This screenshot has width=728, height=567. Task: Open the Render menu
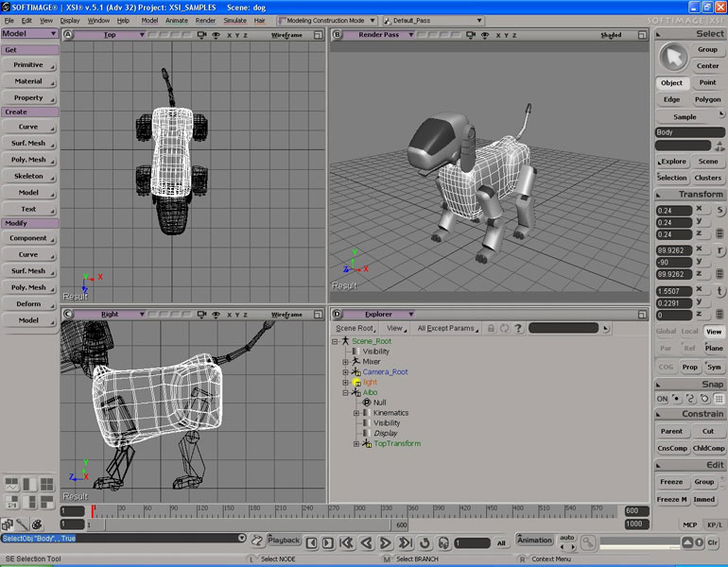[205, 21]
